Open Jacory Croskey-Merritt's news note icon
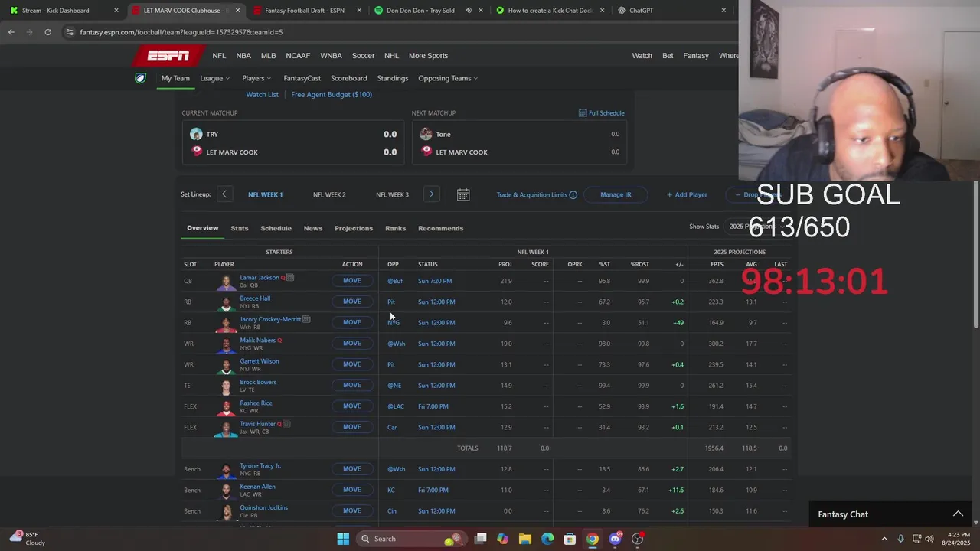Screen dimensions: 980x551 click(x=306, y=319)
